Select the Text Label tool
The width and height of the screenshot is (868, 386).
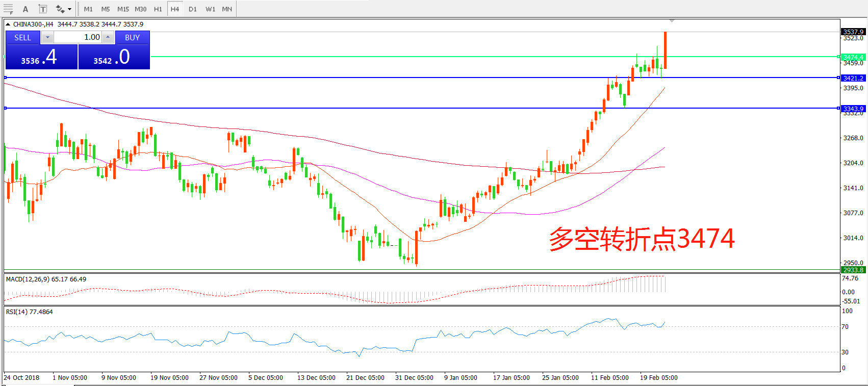click(43, 9)
